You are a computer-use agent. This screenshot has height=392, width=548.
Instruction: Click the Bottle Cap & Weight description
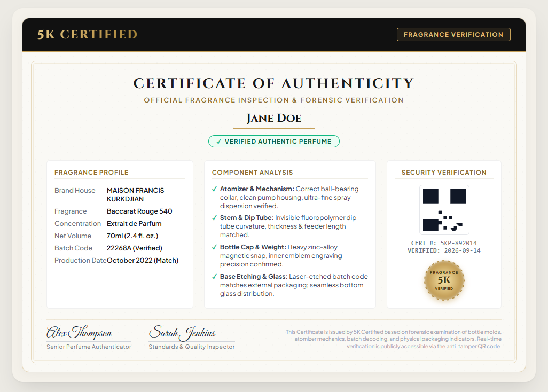(281, 256)
